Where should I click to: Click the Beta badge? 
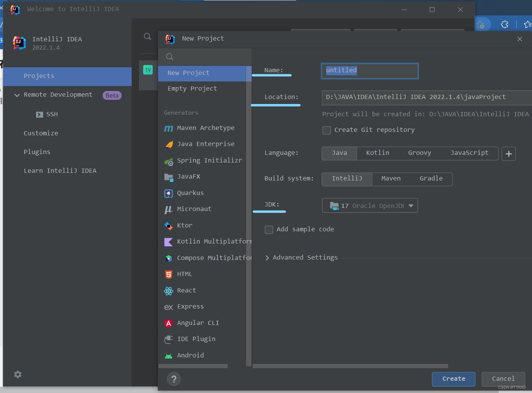click(x=112, y=96)
